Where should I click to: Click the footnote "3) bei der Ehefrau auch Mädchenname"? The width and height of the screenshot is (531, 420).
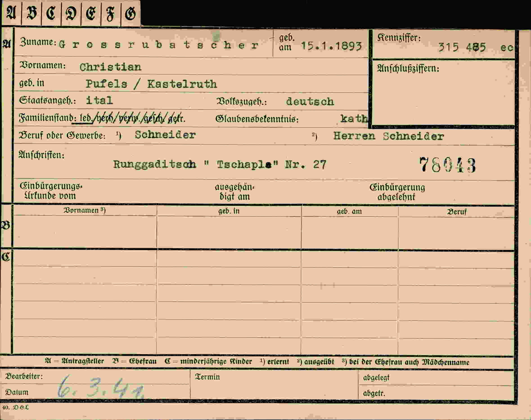[x=405, y=362]
